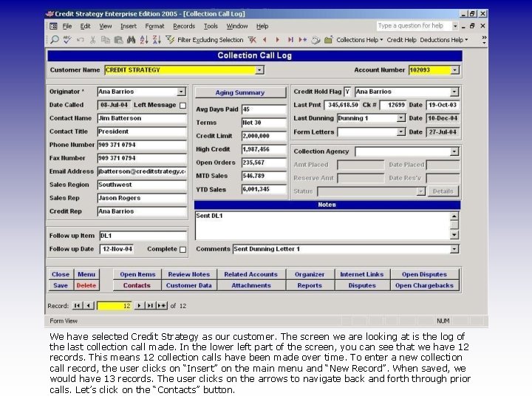Click the Review Notes button
532x399 pixels.
(189, 274)
